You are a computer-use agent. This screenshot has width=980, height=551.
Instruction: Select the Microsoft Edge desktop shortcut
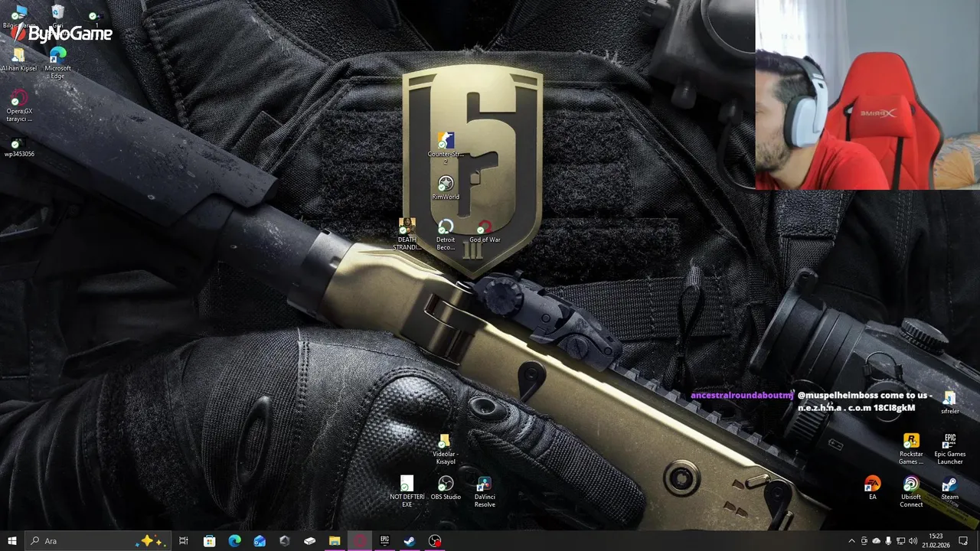point(57,64)
